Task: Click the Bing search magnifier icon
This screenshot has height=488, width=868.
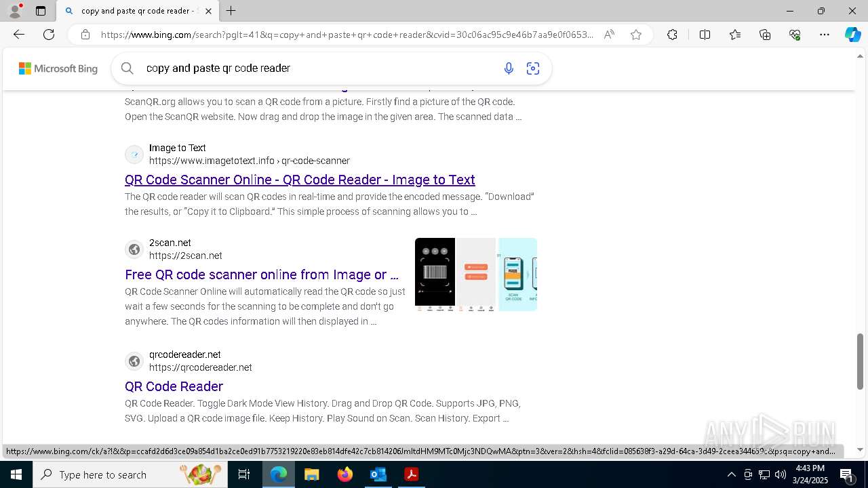Action: (x=127, y=68)
